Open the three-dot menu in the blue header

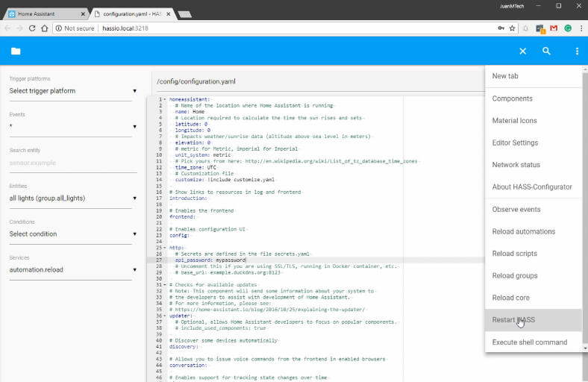click(x=577, y=51)
